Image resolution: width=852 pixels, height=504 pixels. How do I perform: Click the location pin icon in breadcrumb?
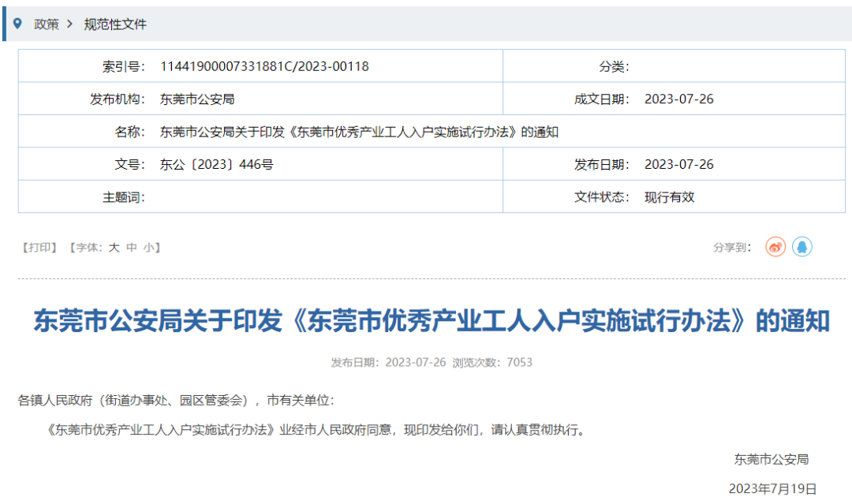click(x=18, y=24)
